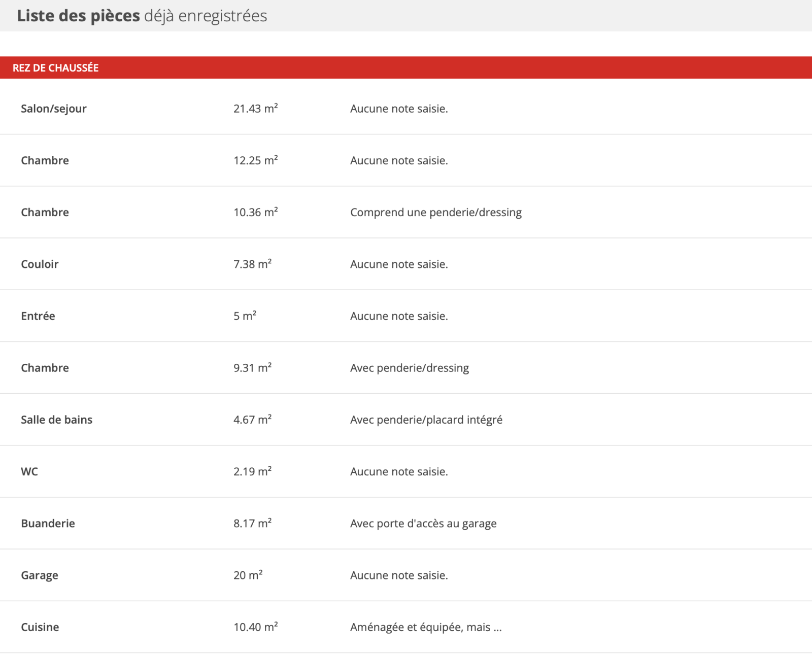812x654 pixels.
Task: Expand the truncated "Aménagée et équipée, mais ..." note
Action: point(426,627)
